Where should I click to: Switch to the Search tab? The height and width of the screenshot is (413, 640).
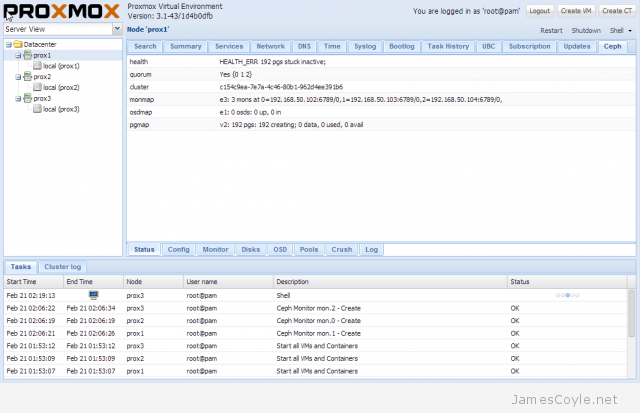click(145, 47)
